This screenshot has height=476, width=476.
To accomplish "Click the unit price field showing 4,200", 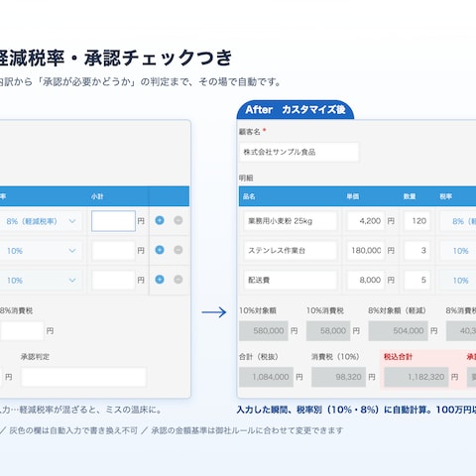I will click(x=366, y=221).
